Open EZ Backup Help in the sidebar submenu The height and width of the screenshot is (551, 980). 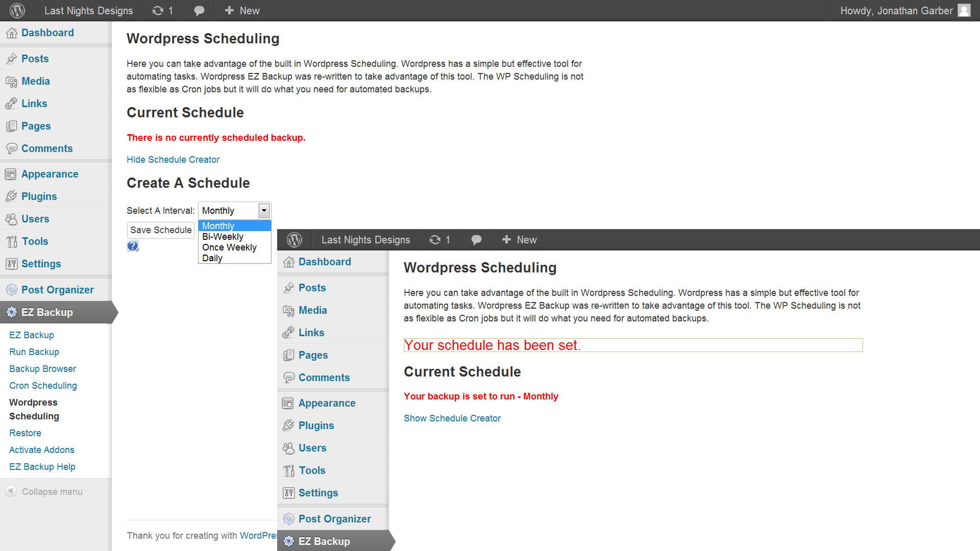42,467
